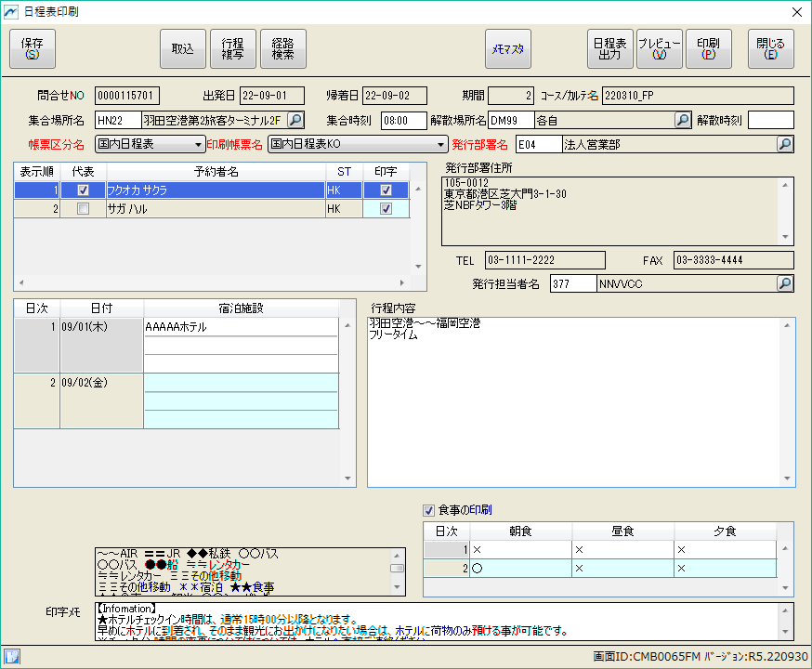812x669 pixels.
Task: Click the 朝食 cell for day 2
Action: click(x=520, y=568)
